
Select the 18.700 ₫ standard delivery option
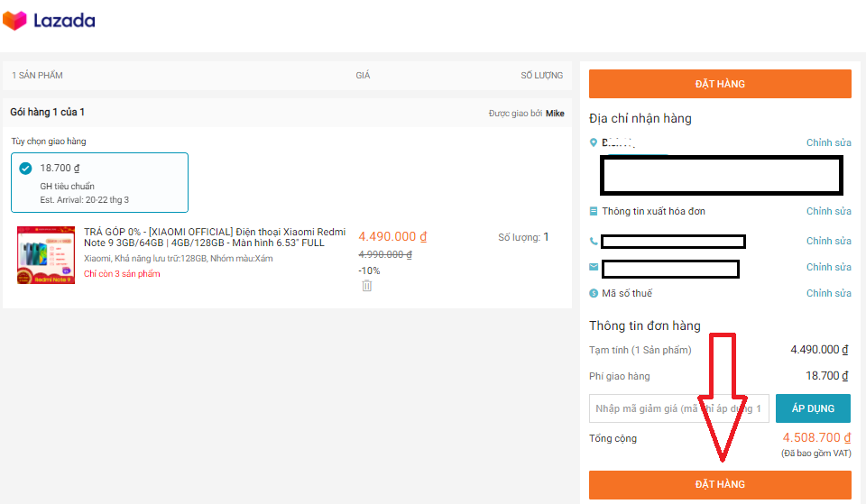[99, 183]
